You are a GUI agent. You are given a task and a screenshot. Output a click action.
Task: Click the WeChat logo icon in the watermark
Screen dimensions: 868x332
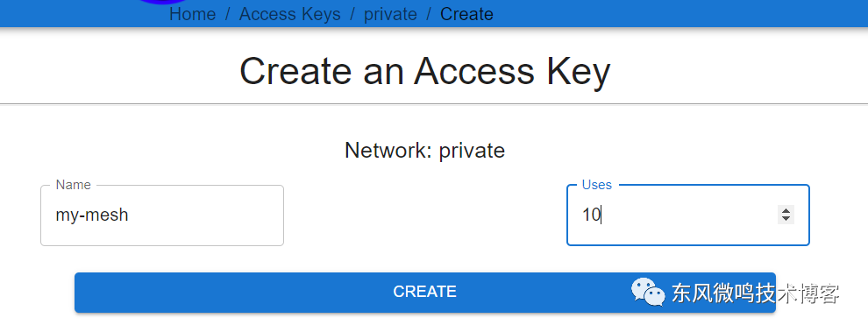point(648,292)
